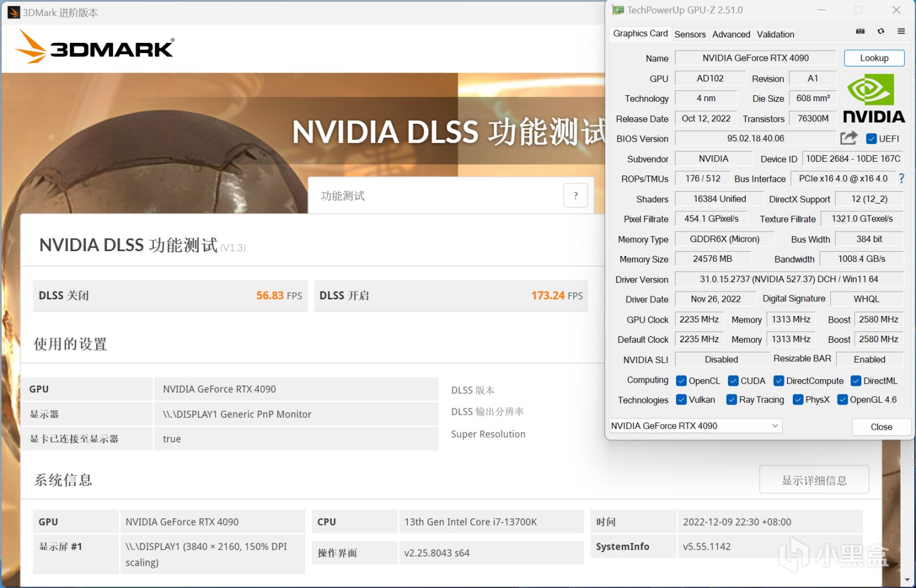Click the Bus Interface question mark
Screen dimensions: 916x588
tap(901, 179)
